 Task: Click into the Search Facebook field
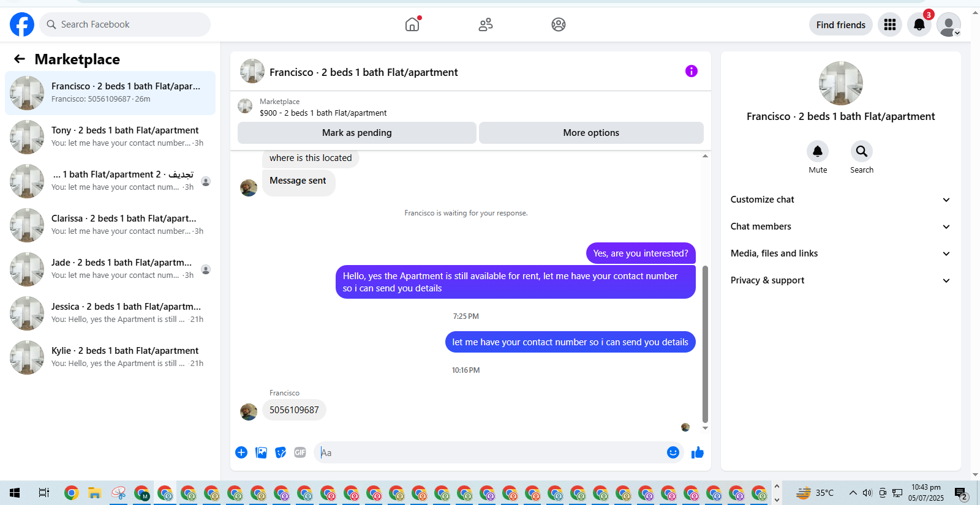126,24
